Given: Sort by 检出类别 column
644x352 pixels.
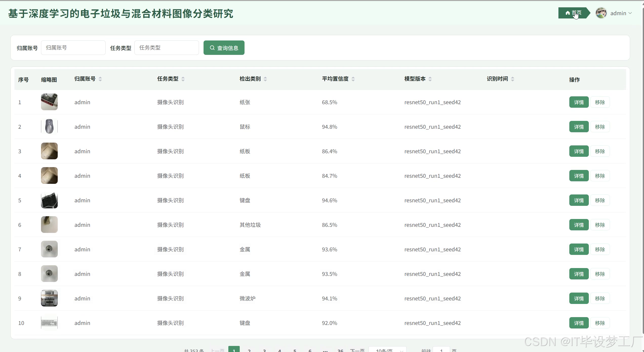Looking at the screenshot, I should coord(265,79).
